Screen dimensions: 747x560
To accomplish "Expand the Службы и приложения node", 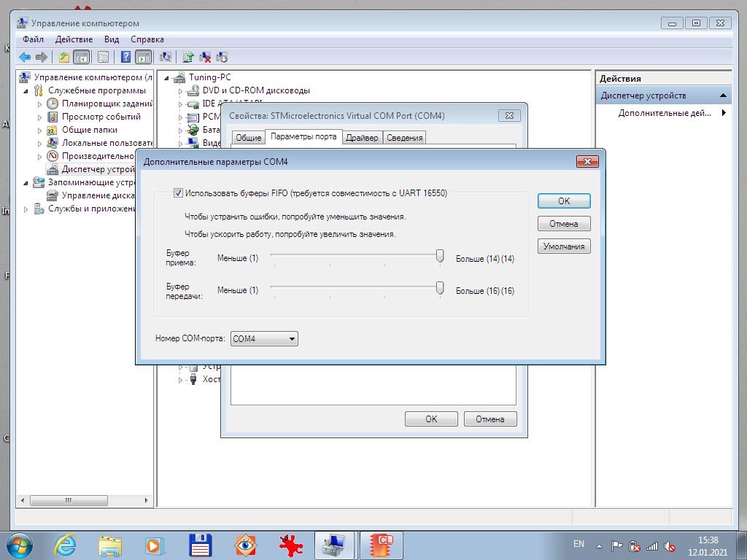I will point(27,209).
